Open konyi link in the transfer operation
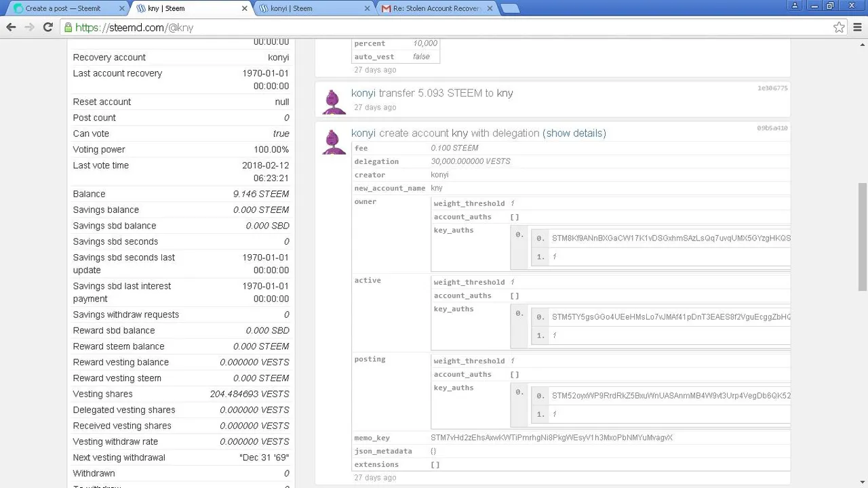This screenshot has width=868, height=488. tap(363, 93)
